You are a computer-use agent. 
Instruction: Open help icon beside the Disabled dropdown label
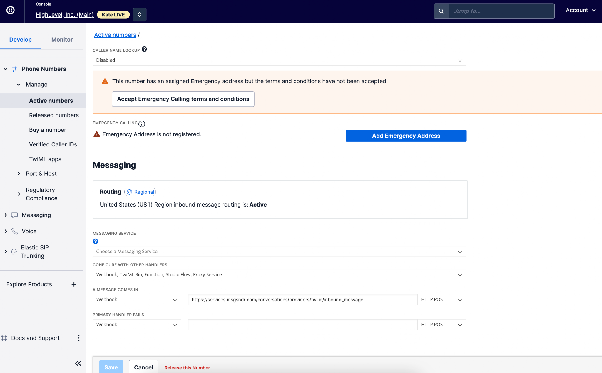coord(144,49)
